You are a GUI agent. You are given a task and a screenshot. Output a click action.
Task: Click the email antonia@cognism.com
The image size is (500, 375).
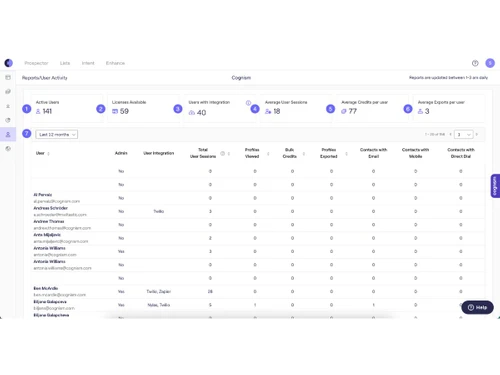pyautogui.click(x=55, y=255)
